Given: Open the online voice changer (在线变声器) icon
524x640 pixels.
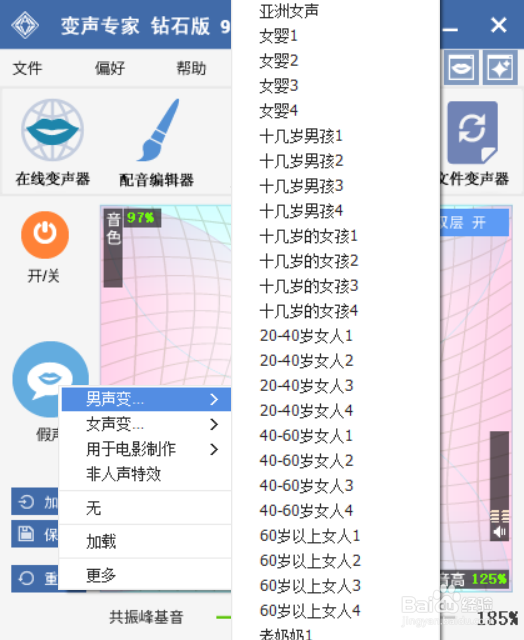Looking at the screenshot, I should 53,130.
